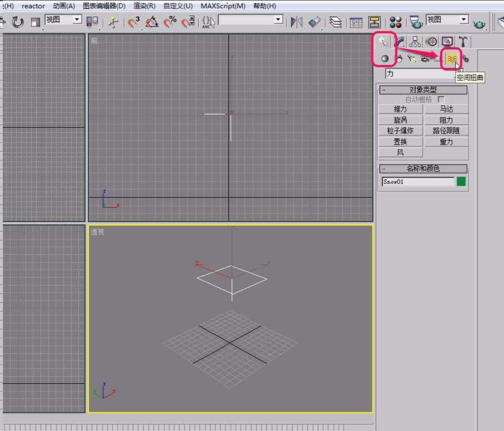Open the Curve Editor icon

coord(356,23)
